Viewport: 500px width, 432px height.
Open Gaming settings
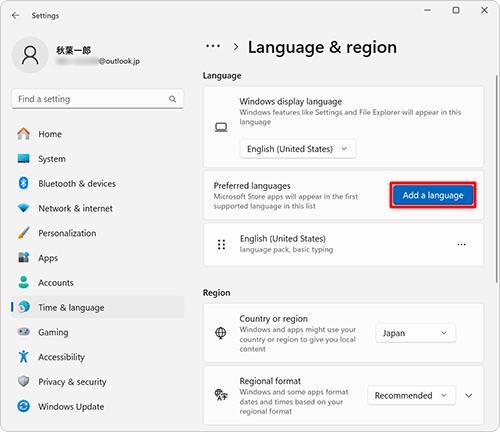tap(97, 332)
